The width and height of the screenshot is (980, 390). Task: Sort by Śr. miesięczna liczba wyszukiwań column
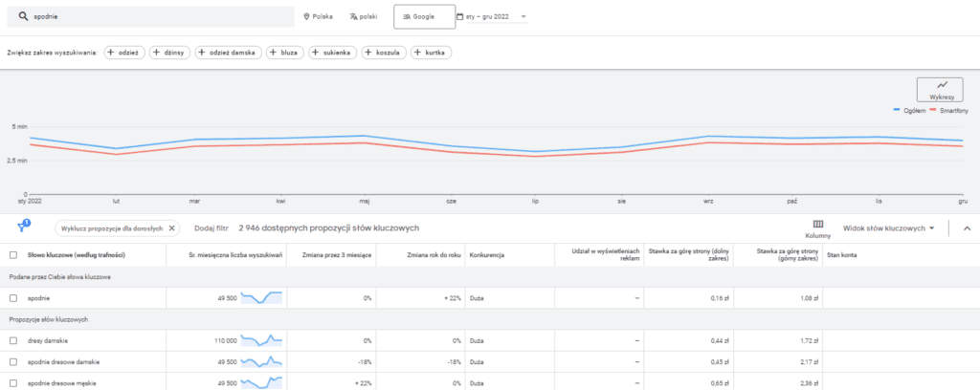[235, 254]
